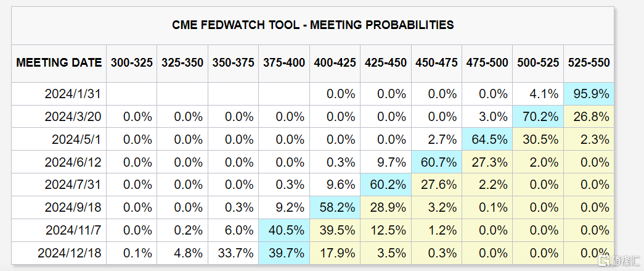Screen dimensions: 644x271
Task: Click the 300-325 column header
Action: tap(132, 62)
